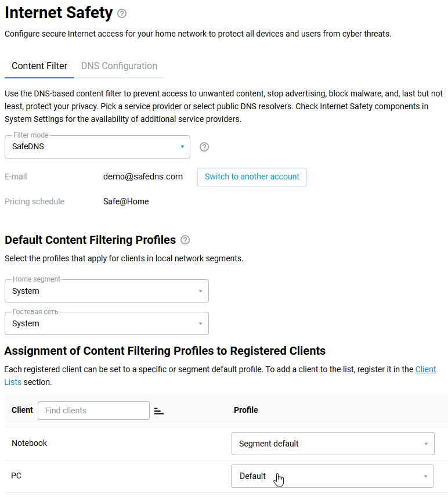Click the Safe@Home pricing schedule value

point(126,201)
